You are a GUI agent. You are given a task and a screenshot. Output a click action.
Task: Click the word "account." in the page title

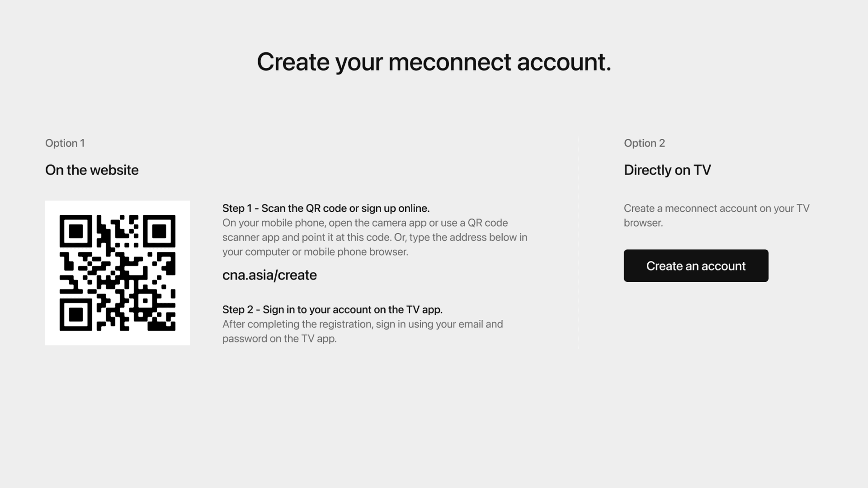(x=564, y=62)
